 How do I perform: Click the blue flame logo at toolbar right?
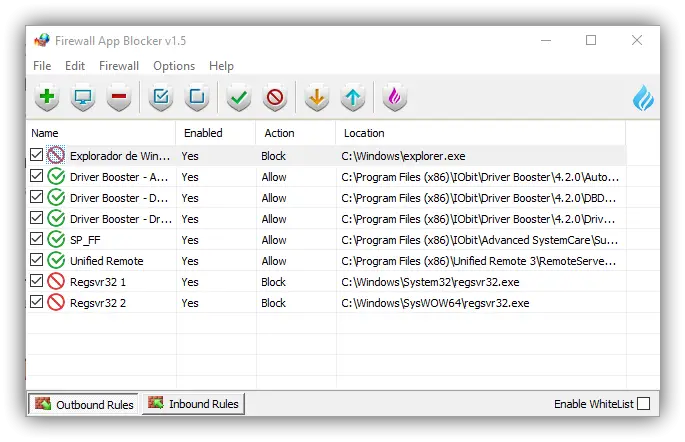click(643, 97)
